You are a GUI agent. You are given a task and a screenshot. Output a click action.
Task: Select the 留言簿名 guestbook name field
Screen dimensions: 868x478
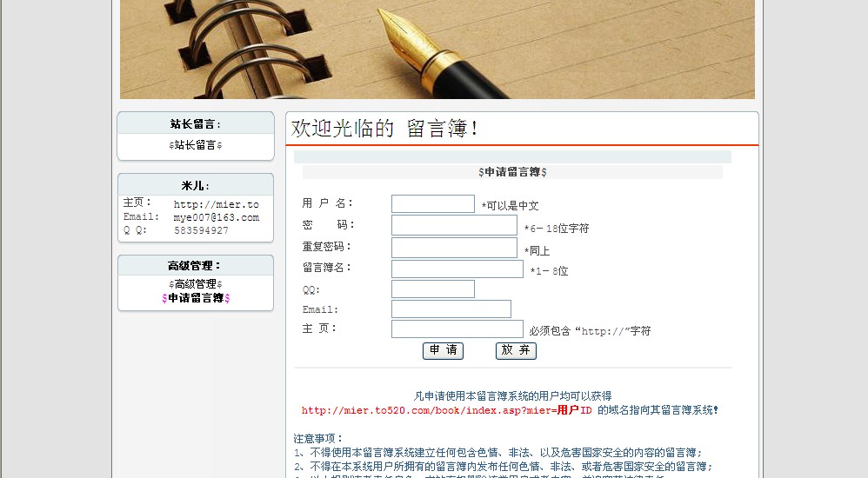coord(457,269)
